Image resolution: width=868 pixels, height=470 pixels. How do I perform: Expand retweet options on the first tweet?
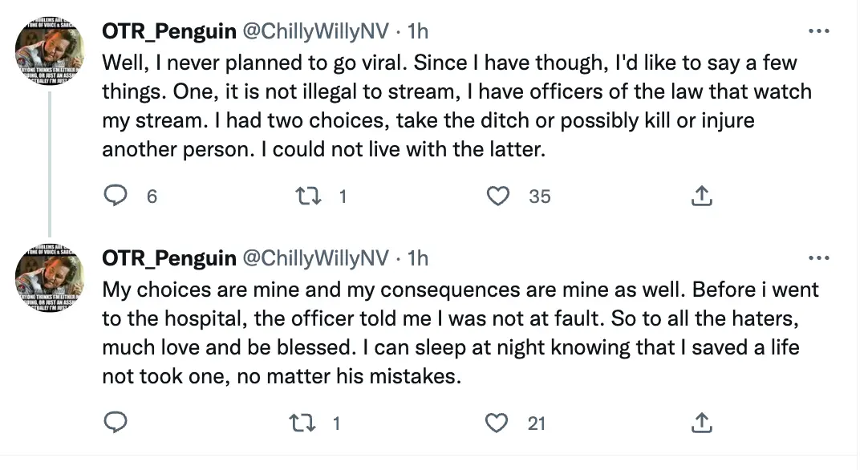pyautogui.click(x=310, y=195)
